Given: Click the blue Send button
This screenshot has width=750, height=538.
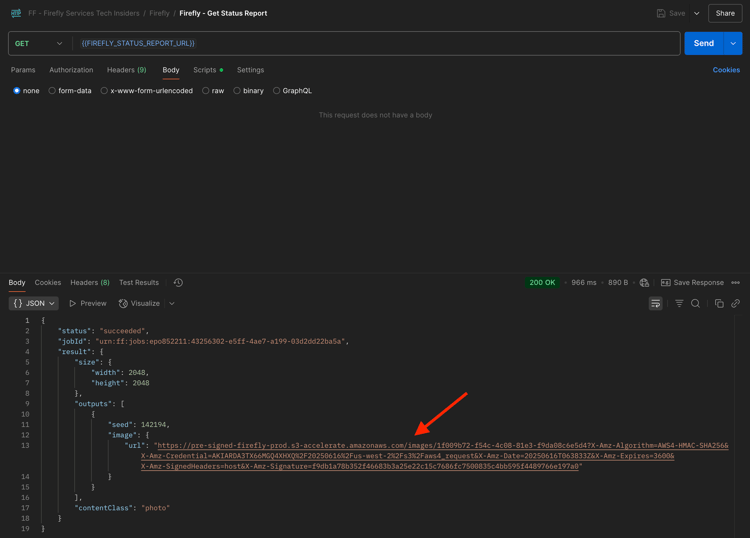Looking at the screenshot, I should [x=704, y=44].
